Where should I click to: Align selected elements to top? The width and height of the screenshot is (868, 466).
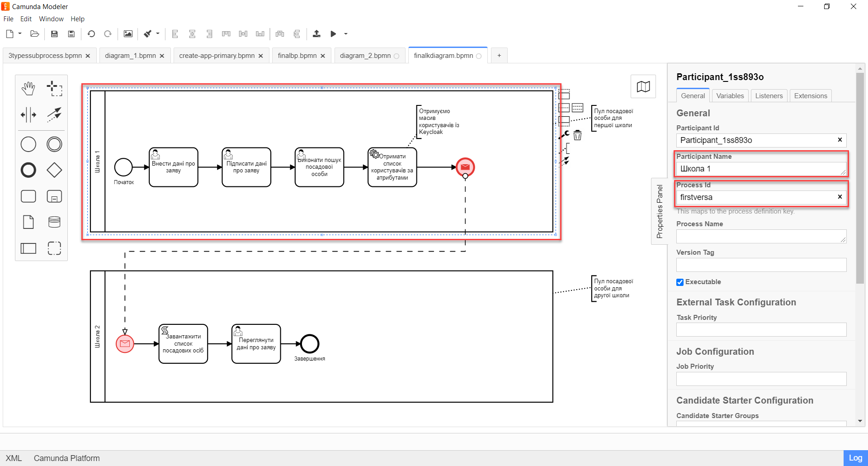tap(226, 34)
